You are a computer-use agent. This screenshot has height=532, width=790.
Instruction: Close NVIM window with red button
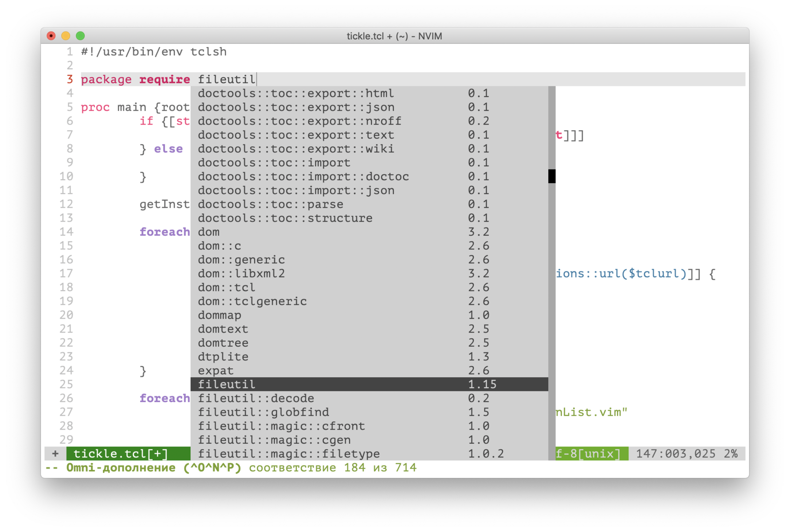[x=51, y=36]
